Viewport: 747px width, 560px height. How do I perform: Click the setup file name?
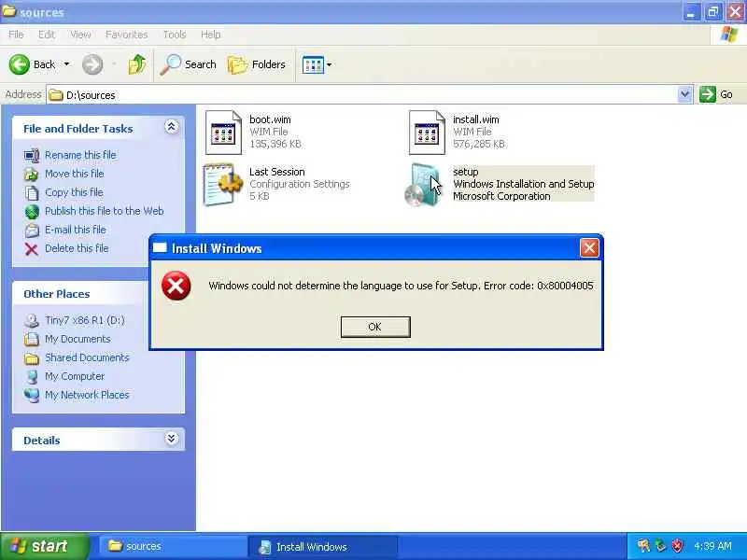point(465,172)
